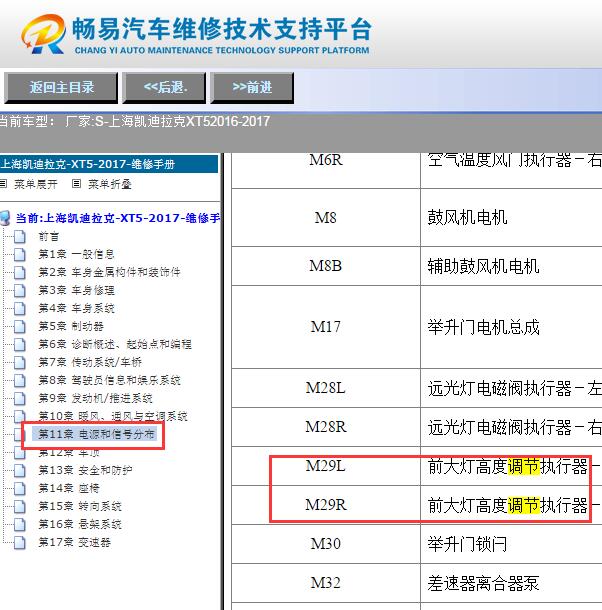Click table cell M8
Image resolution: width=602 pixels, height=610 pixels.
click(x=326, y=217)
